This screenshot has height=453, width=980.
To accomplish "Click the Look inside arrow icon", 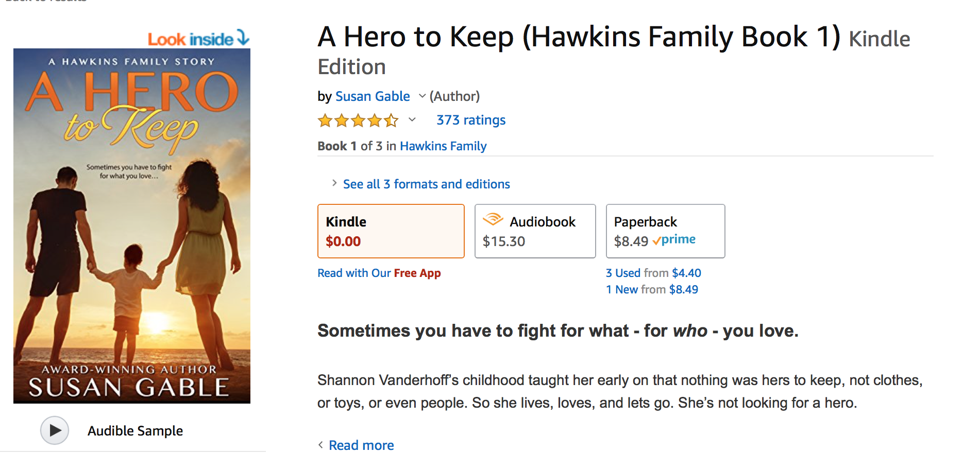I will (243, 38).
